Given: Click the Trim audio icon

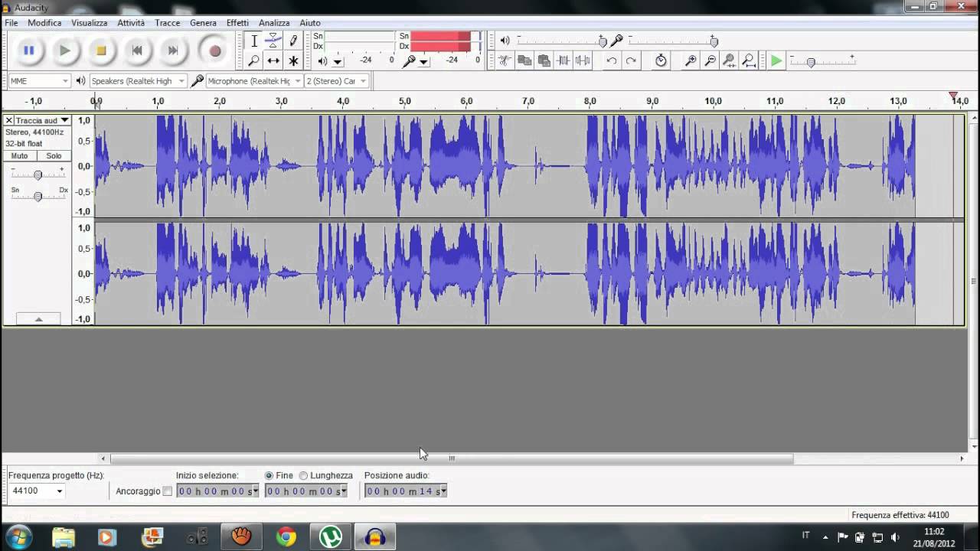Looking at the screenshot, I should coord(563,60).
